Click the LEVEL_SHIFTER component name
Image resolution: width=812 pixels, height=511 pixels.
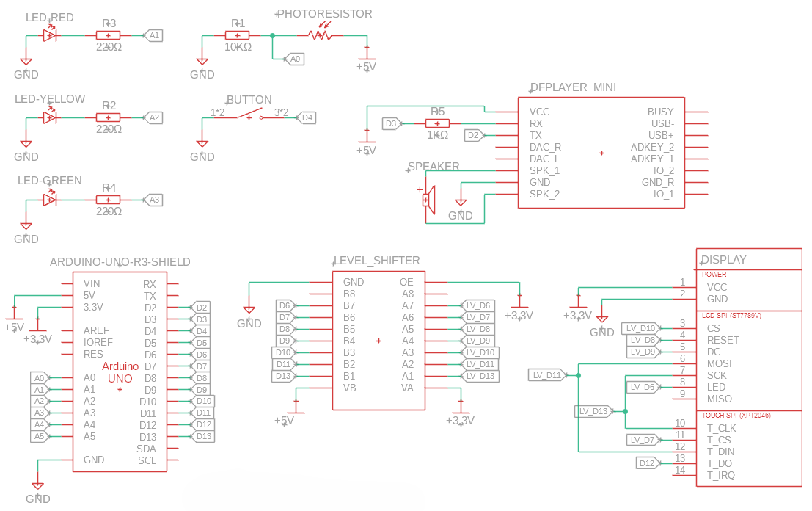coord(376,261)
